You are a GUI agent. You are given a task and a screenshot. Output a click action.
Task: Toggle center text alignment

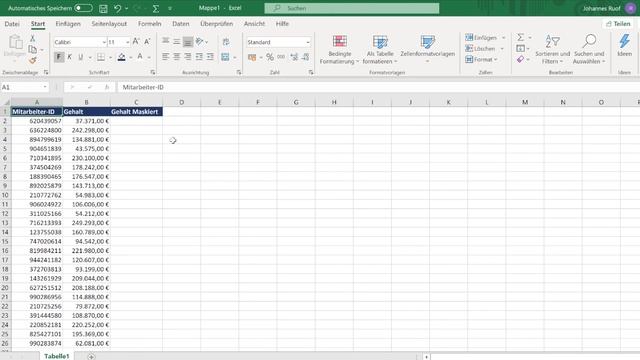point(176,57)
